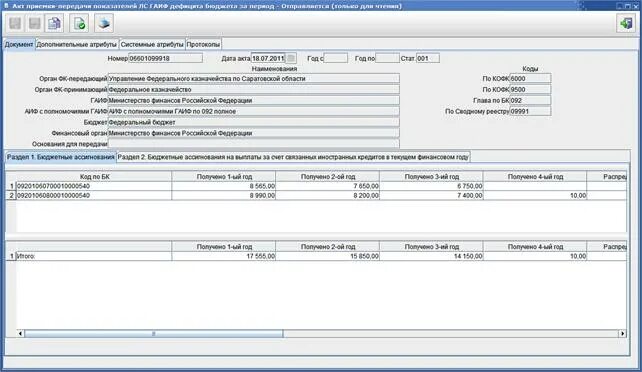Select the Раздел 1. Бюджетные ассигнования tab

click(x=61, y=157)
